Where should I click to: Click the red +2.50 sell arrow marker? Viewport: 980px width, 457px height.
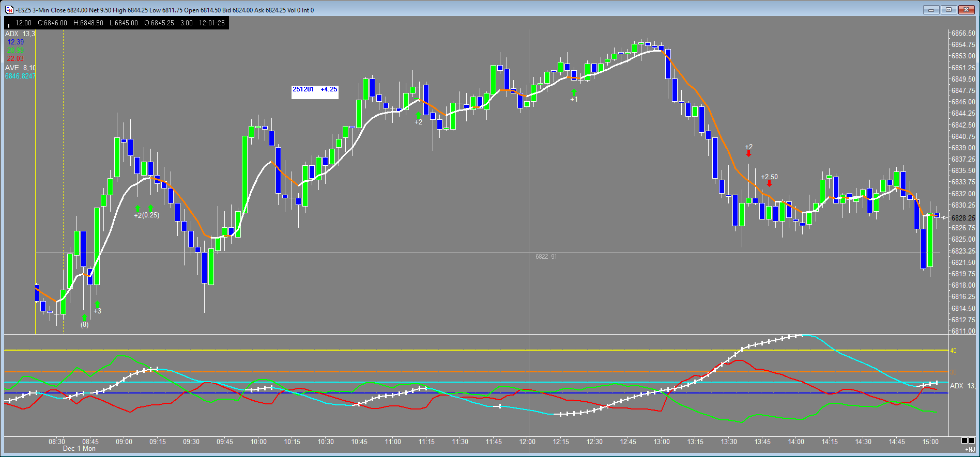point(769,183)
